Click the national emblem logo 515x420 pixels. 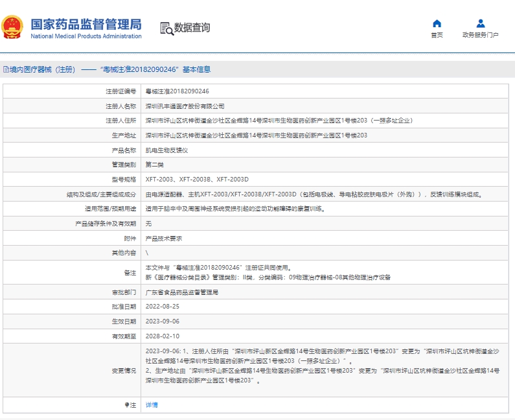pyautogui.click(x=12, y=28)
